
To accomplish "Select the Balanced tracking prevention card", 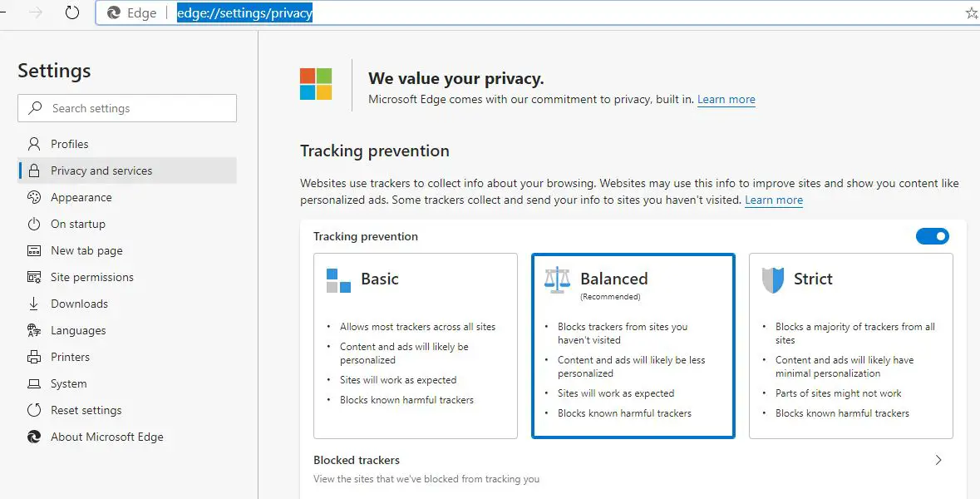I will click(633, 345).
